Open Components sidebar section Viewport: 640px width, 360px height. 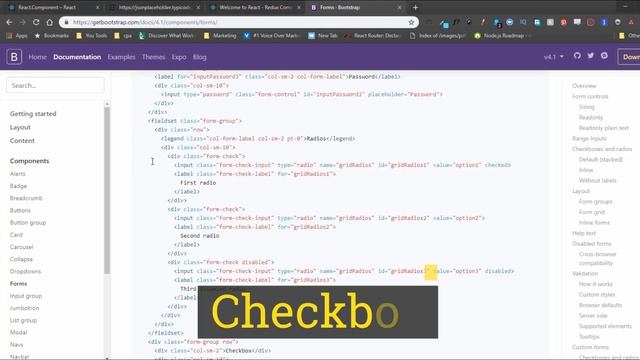[x=29, y=161]
